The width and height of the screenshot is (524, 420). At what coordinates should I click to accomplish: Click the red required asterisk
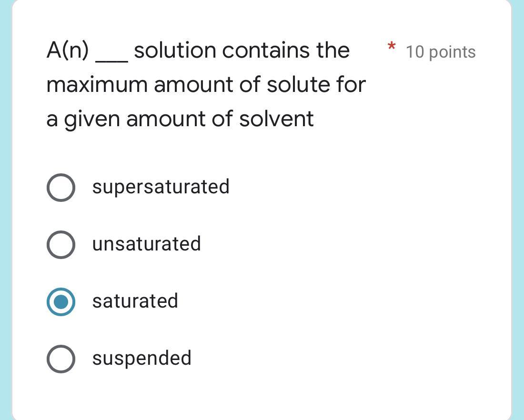pos(391,47)
